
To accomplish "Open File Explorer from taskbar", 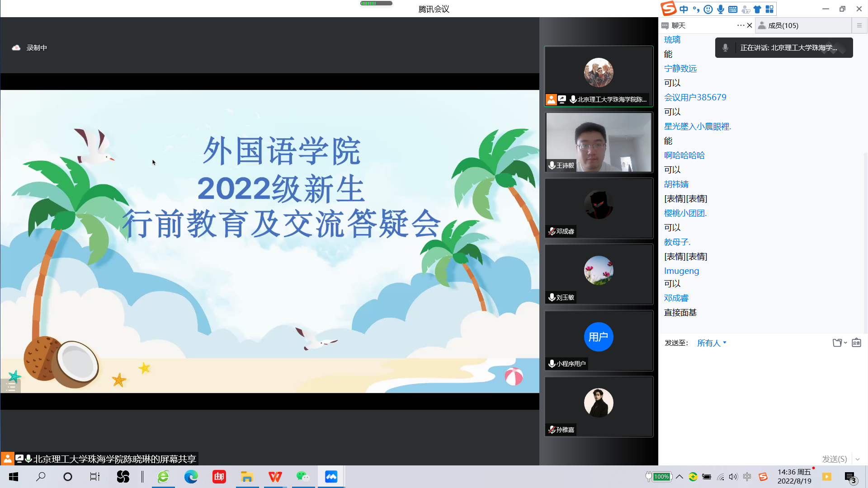I will [247, 477].
